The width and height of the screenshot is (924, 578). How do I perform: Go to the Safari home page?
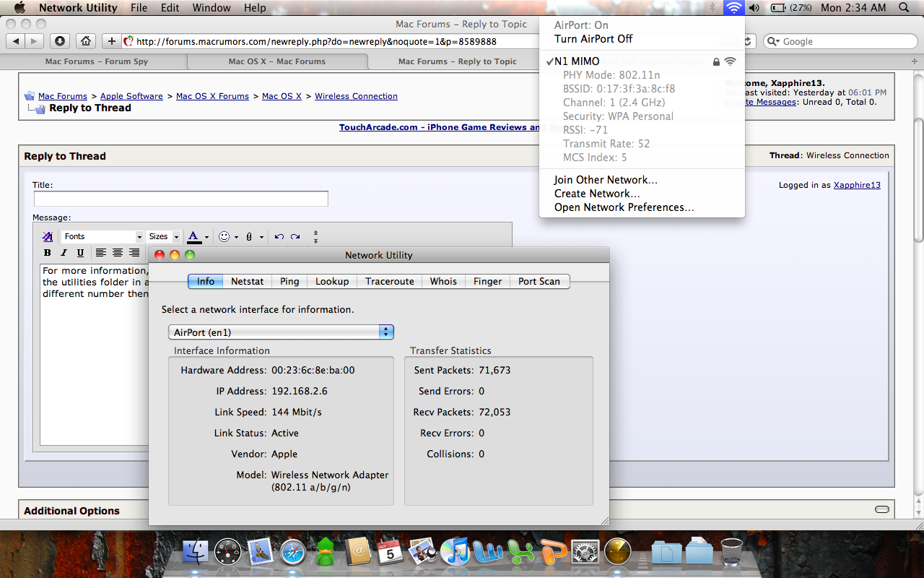pos(85,41)
